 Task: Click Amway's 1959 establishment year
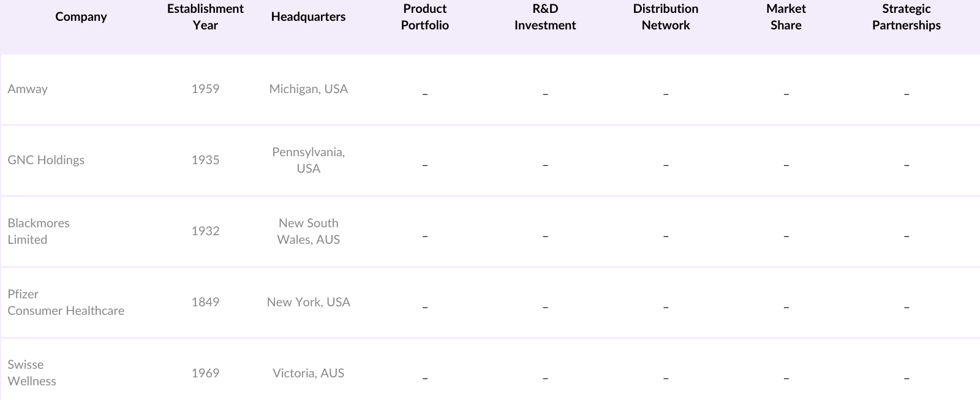205,89
